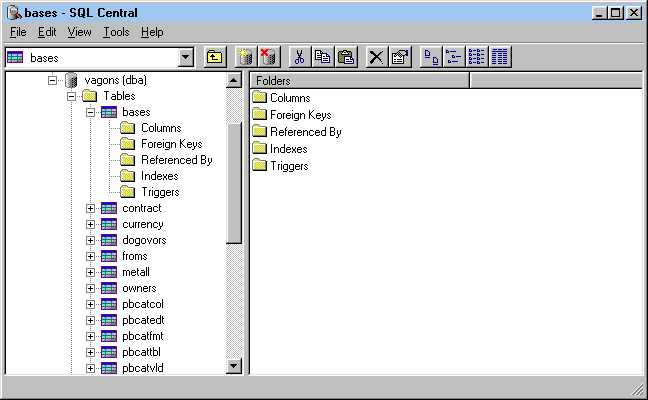Click the dogovors table icon
Screen dimensions: 648x400
[x=109, y=240]
